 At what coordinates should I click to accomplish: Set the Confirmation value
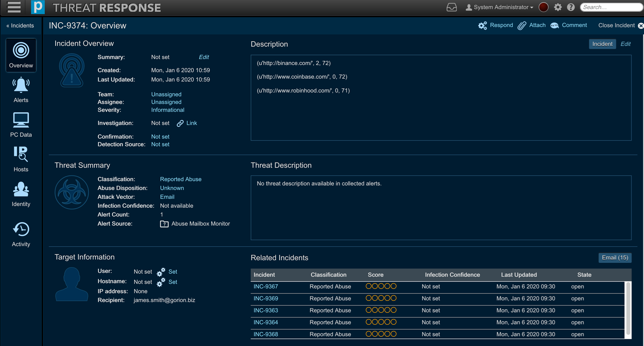(160, 137)
